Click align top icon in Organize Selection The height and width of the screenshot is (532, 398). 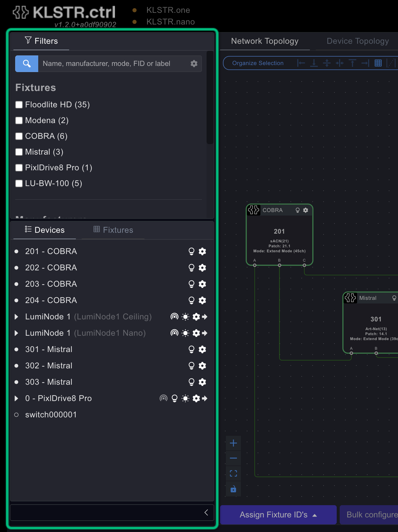(x=352, y=63)
